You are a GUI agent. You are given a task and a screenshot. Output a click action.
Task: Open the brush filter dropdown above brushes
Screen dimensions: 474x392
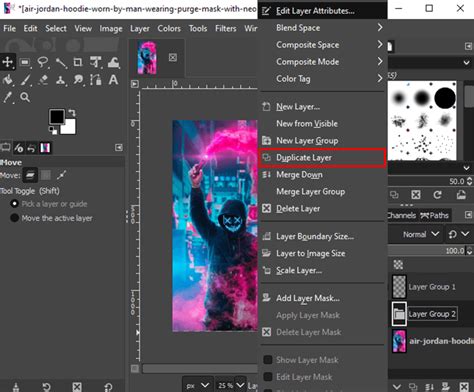(x=430, y=62)
